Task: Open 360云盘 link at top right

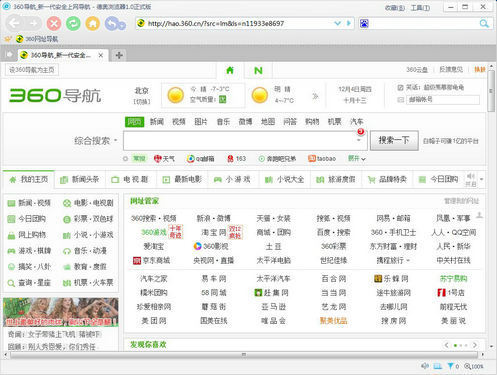Action: pos(417,70)
